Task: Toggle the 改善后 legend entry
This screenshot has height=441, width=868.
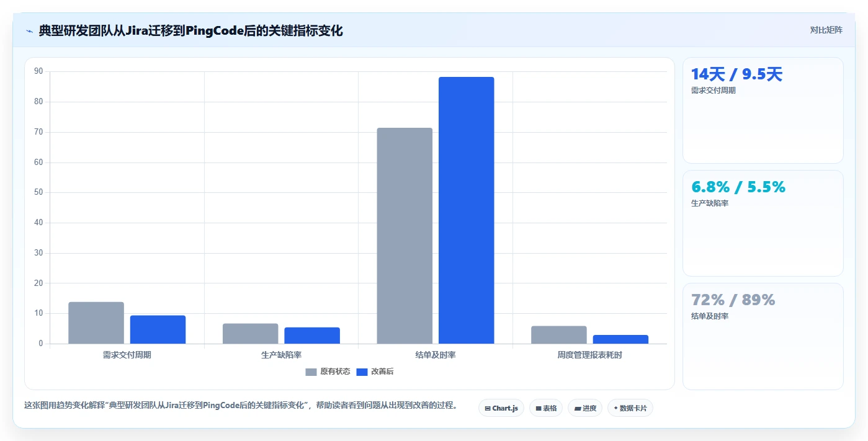Action: click(x=375, y=372)
